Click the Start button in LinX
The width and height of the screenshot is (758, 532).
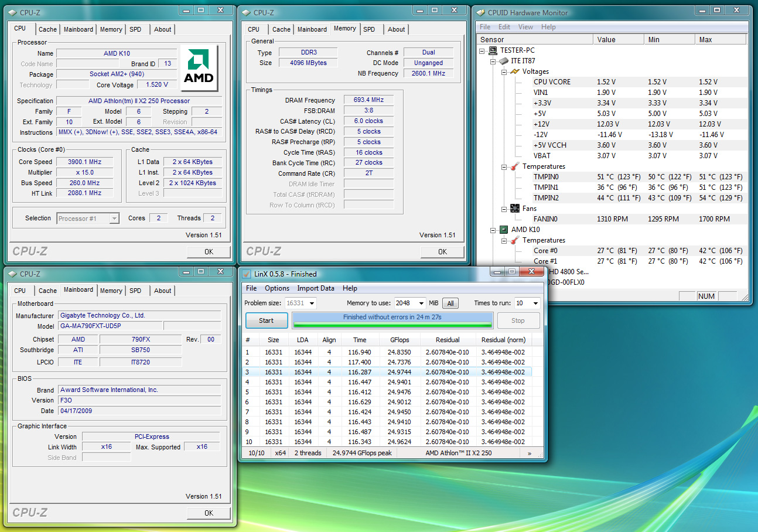(x=266, y=320)
